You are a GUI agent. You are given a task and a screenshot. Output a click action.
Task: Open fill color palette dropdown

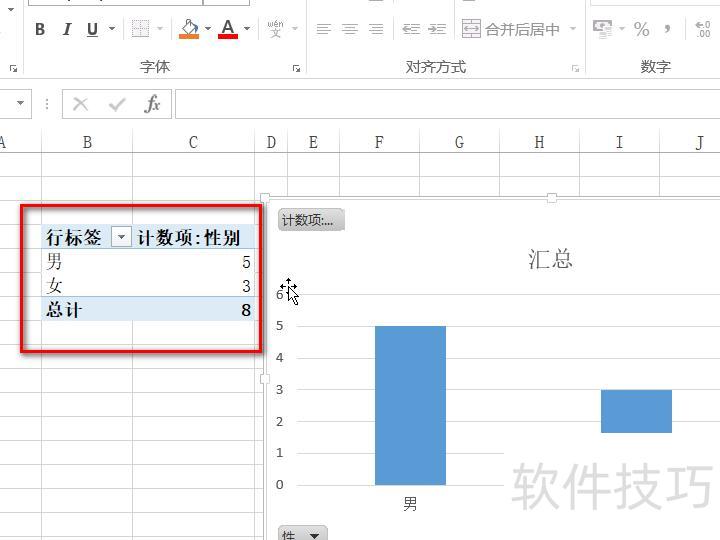pos(208,28)
